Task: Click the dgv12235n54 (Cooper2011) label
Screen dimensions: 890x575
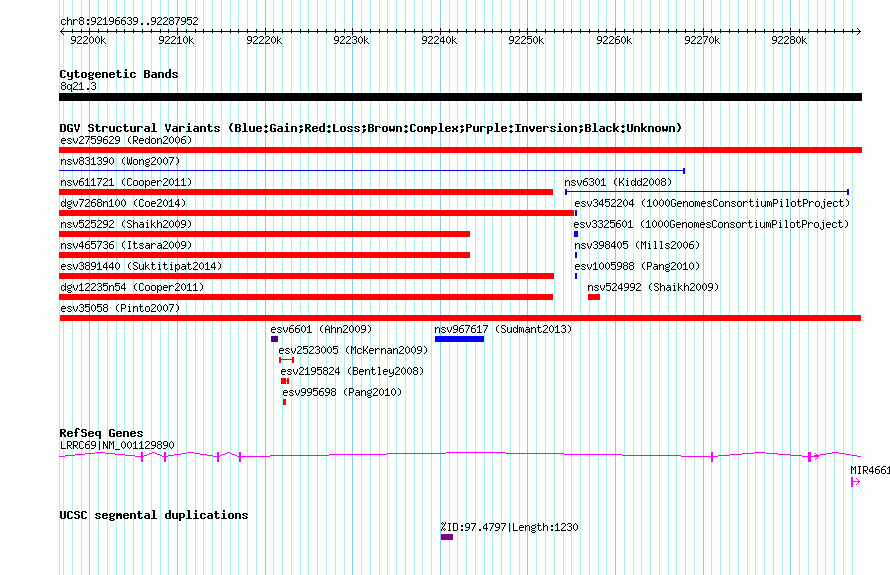Action: coord(132,287)
